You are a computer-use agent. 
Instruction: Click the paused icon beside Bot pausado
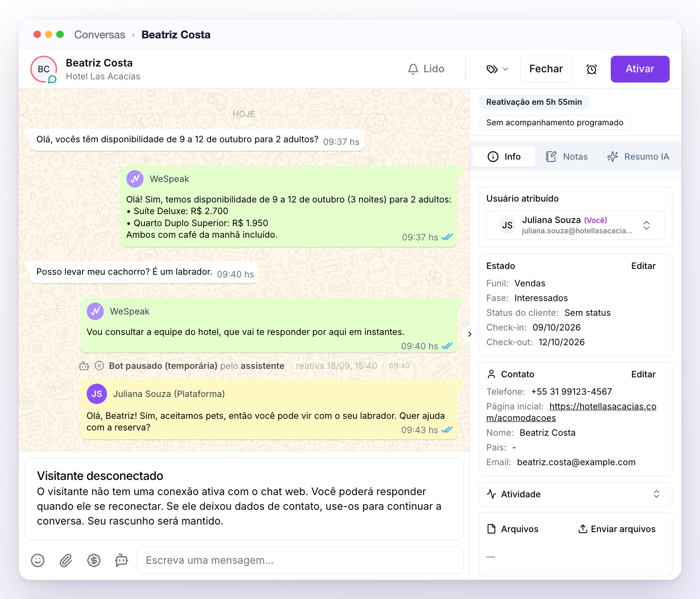(x=99, y=366)
